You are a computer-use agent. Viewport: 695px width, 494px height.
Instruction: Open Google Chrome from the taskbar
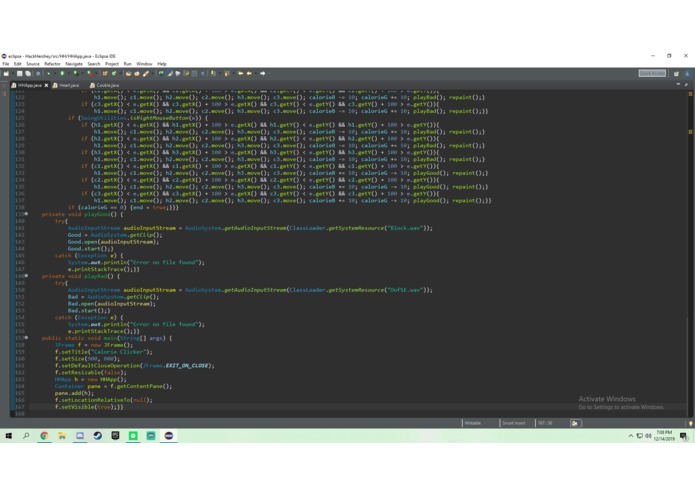pyautogui.click(x=44, y=436)
